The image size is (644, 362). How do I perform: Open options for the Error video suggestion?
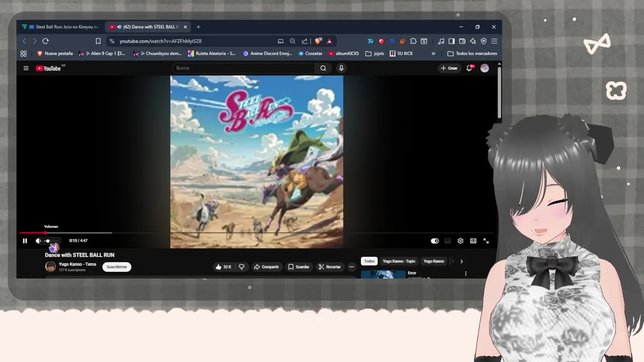coord(465,274)
